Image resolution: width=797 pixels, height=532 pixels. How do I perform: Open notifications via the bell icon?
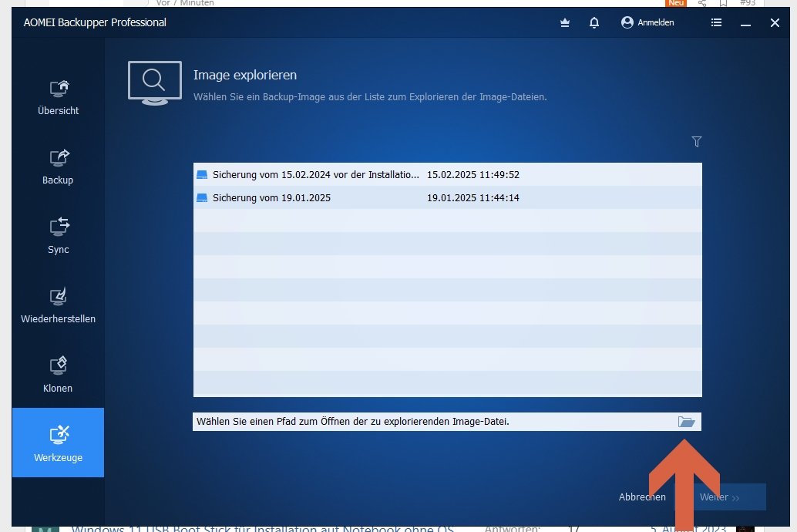tap(594, 22)
